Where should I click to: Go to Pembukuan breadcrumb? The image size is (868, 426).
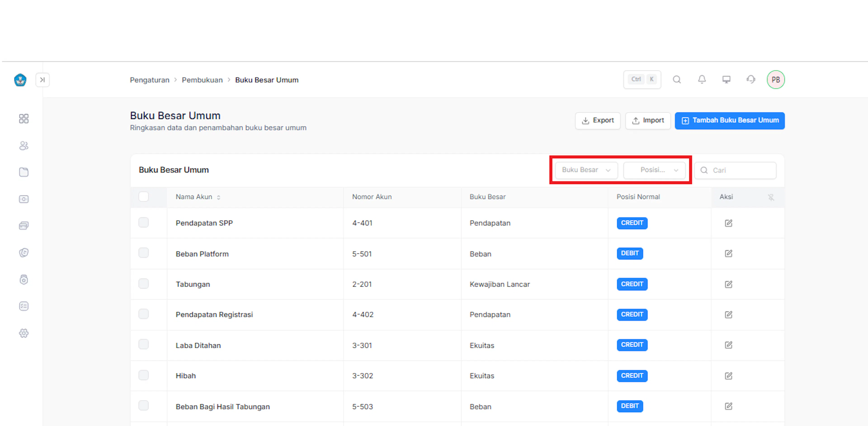(202, 80)
